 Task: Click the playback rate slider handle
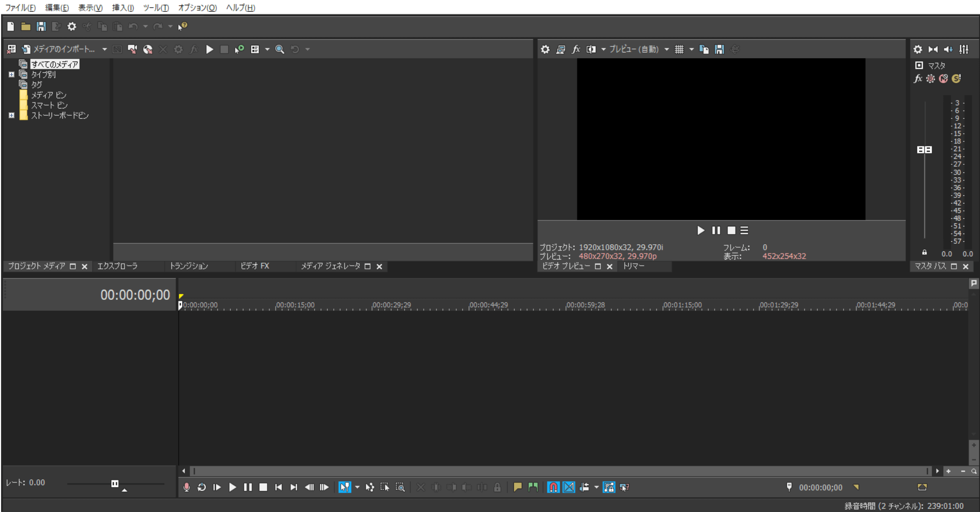click(115, 483)
